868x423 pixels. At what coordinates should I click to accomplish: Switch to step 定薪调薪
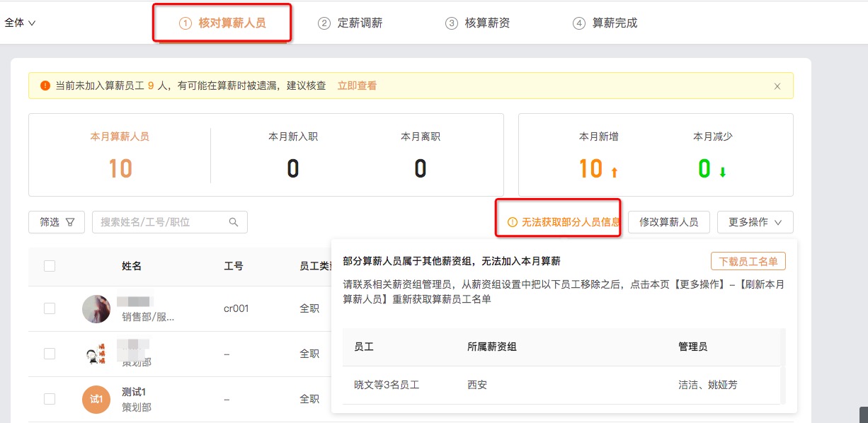350,23
